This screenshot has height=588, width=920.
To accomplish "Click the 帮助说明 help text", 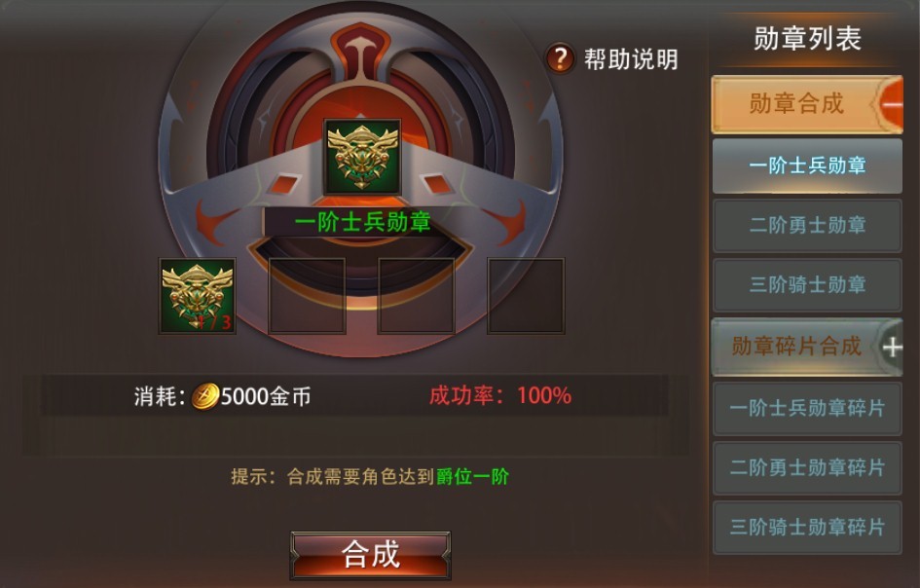I will [631, 59].
